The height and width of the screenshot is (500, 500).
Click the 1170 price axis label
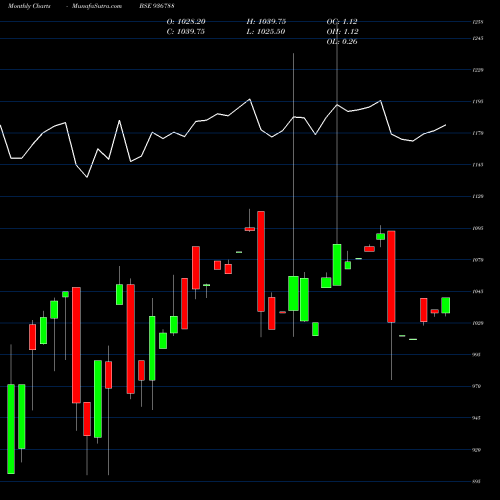(x=478, y=133)
